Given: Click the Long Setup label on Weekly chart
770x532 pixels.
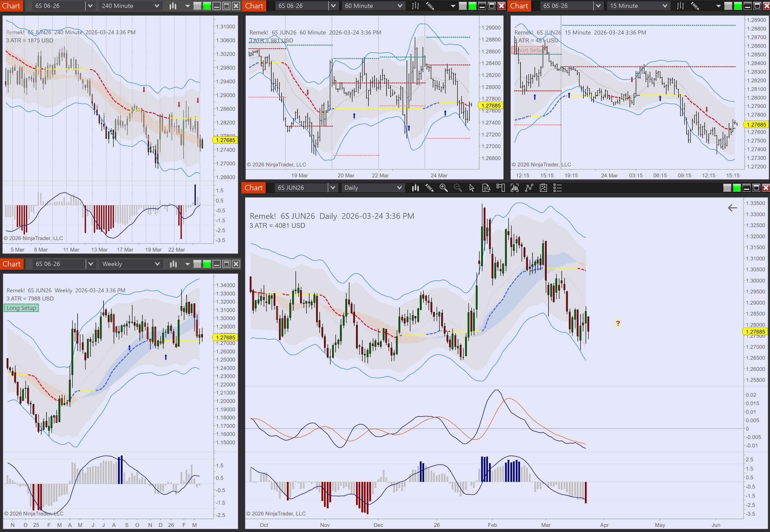Looking at the screenshot, I should point(21,308).
